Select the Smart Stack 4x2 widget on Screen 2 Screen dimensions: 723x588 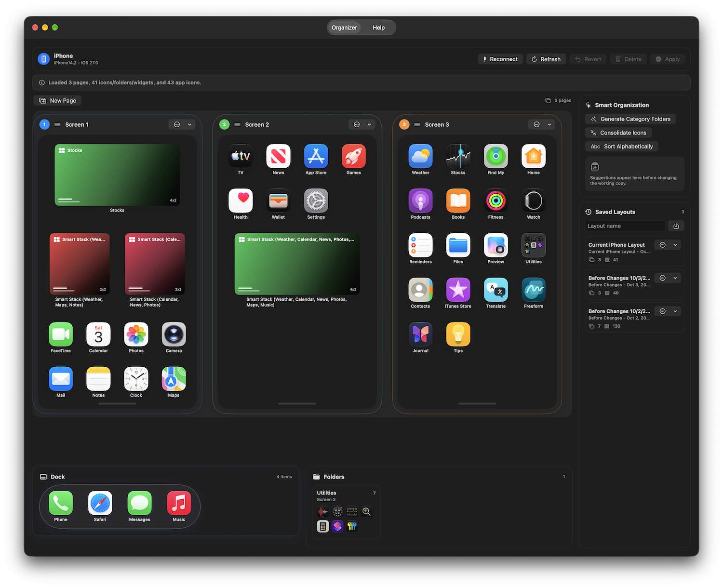point(297,264)
